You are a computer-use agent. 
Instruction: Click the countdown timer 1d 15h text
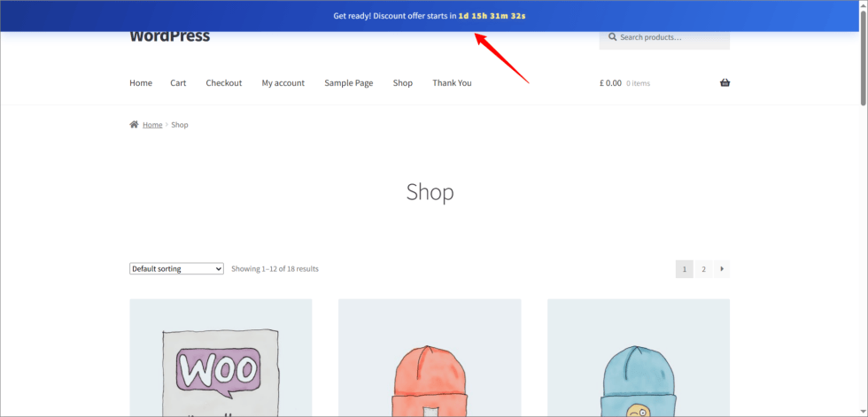click(x=492, y=16)
